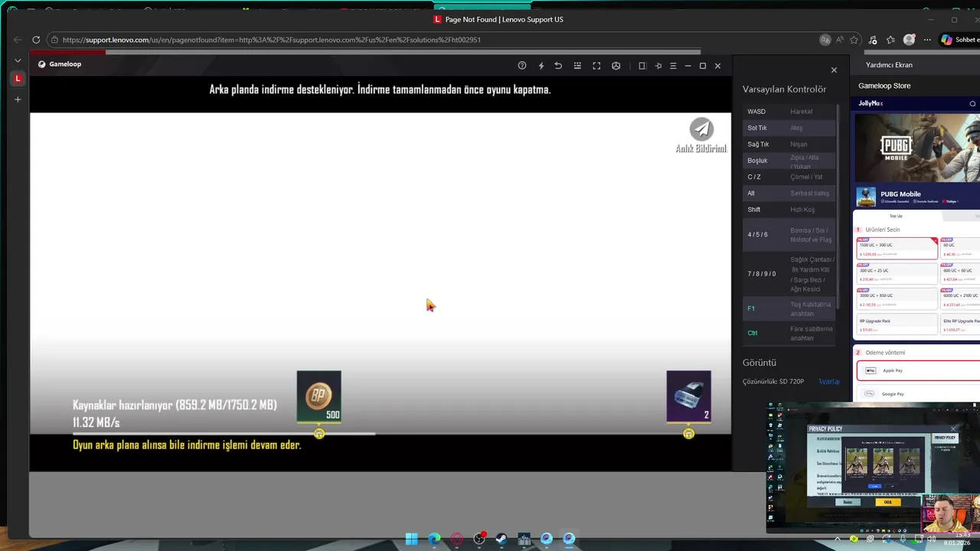This screenshot has height=551, width=980.
Task: Select the Shift Hızlı Koş row
Action: pos(789,210)
